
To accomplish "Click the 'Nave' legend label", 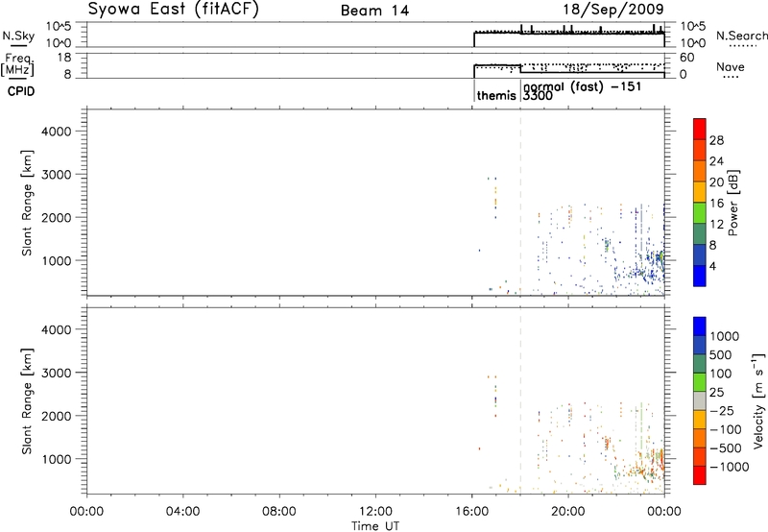I will coord(731,67).
